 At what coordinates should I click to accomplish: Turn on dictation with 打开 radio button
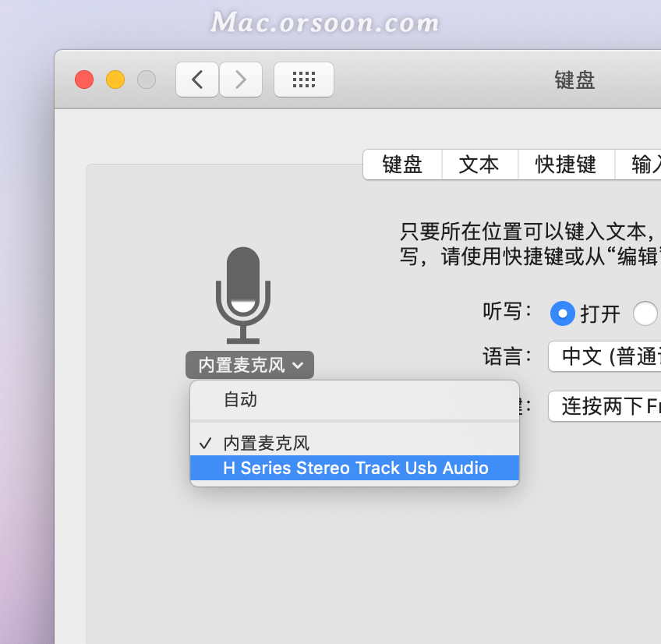(562, 313)
